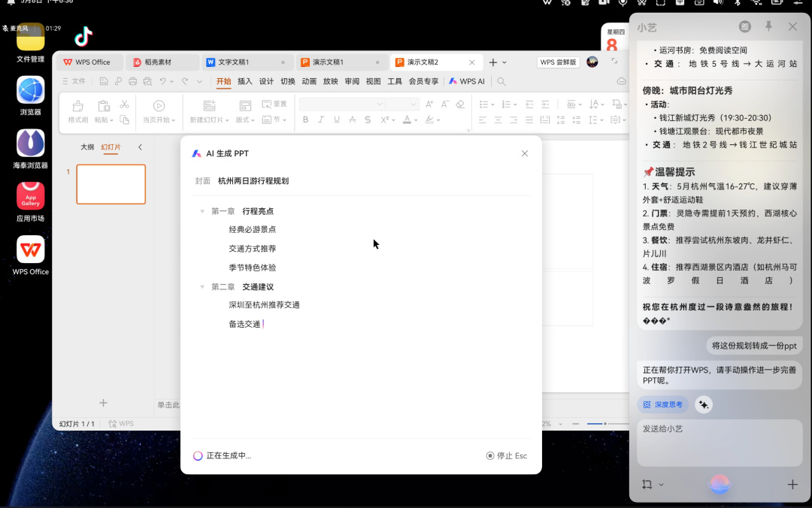
Task: Click the cut scissors icon
Action: (124, 104)
